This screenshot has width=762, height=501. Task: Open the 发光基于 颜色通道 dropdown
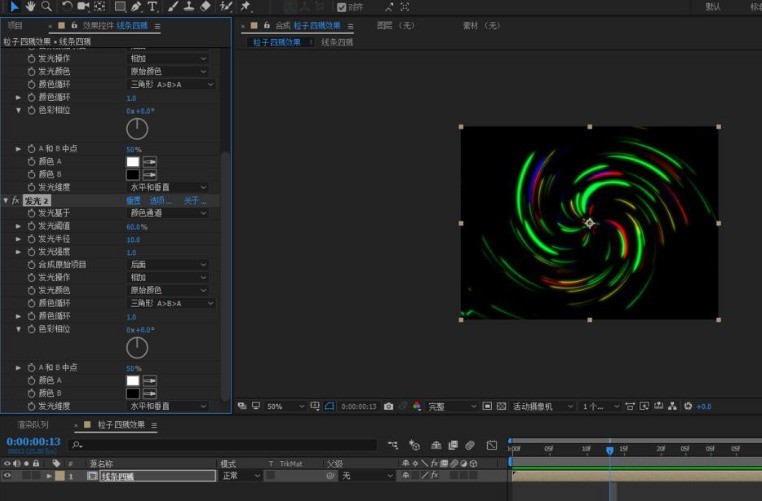tap(168, 213)
